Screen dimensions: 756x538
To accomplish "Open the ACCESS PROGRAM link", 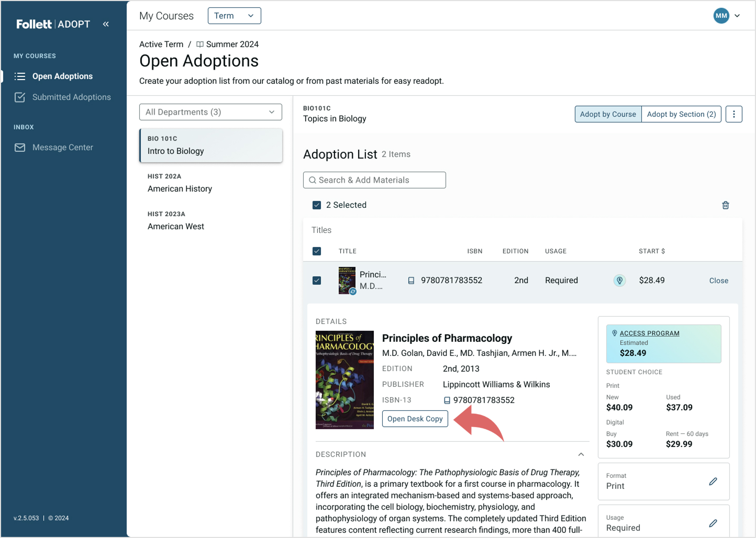I will tap(649, 333).
